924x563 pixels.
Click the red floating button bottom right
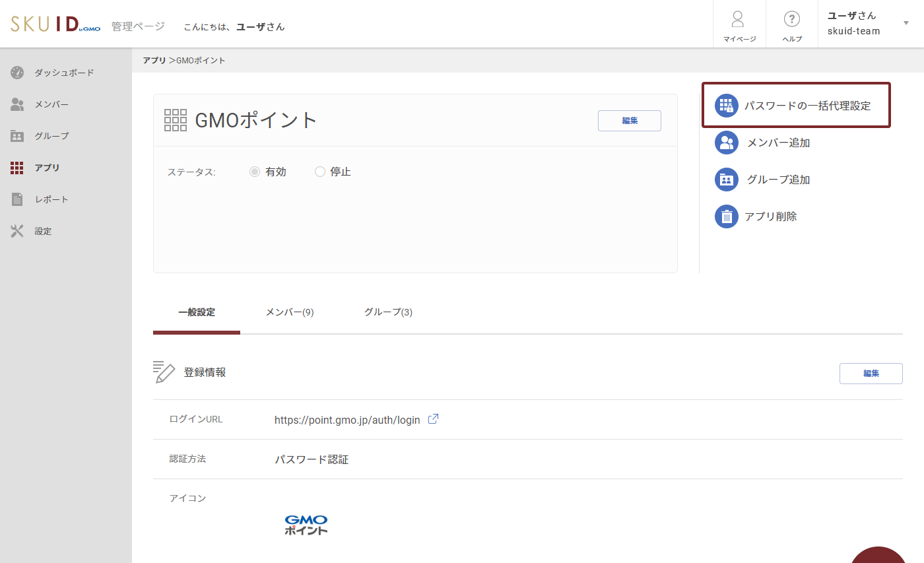click(878, 558)
